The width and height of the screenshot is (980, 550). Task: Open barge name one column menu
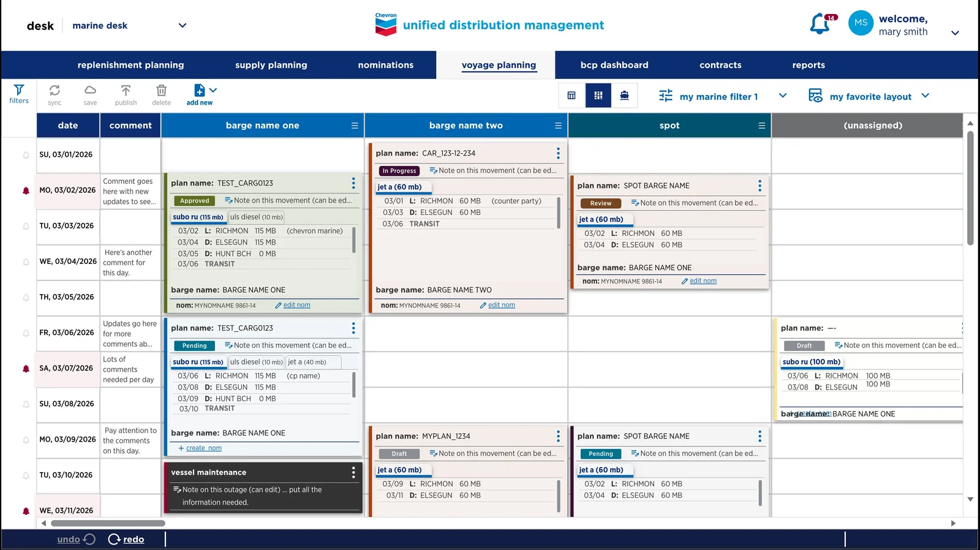(355, 126)
